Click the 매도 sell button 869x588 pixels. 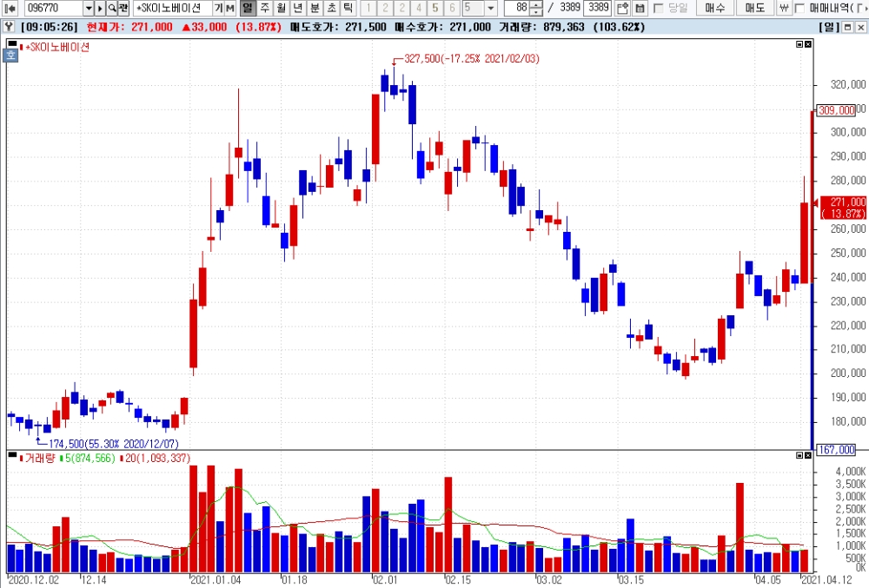[755, 8]
